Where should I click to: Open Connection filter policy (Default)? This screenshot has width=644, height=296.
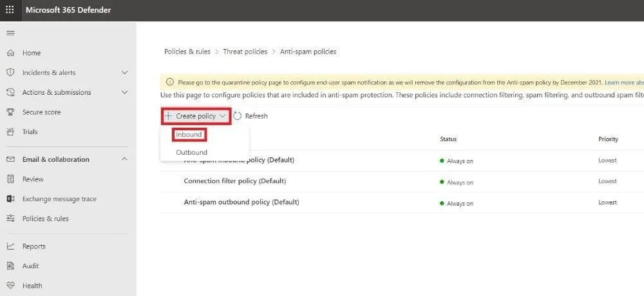(x=234, y=181)
